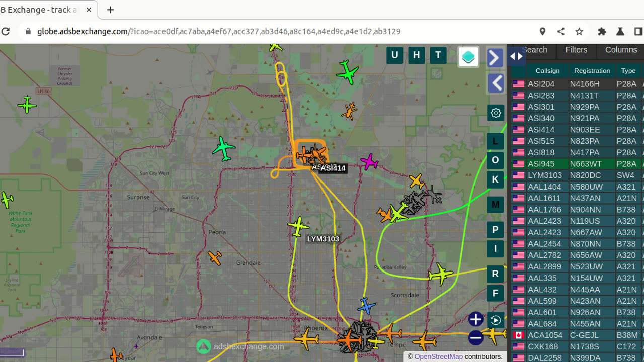The height and width of the screenshot is (362, 644).
Task: Open the Columns tab
Action: click(621, 50)
